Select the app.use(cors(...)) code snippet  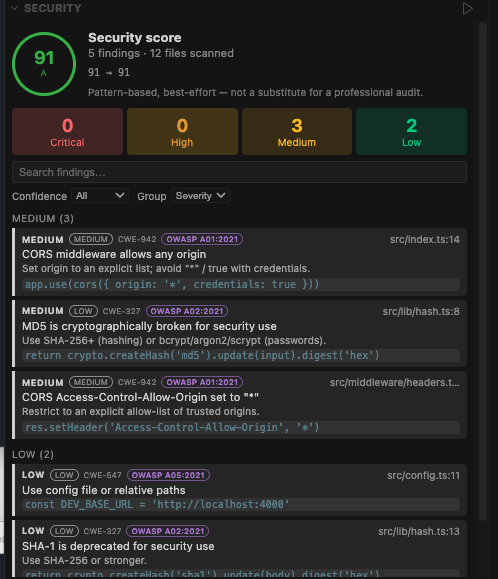pos(241,284)
